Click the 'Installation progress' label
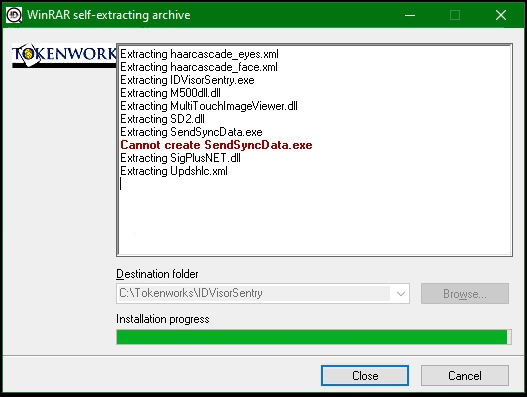Viewport: 527px width, 397px height. [x=163, y=319]
